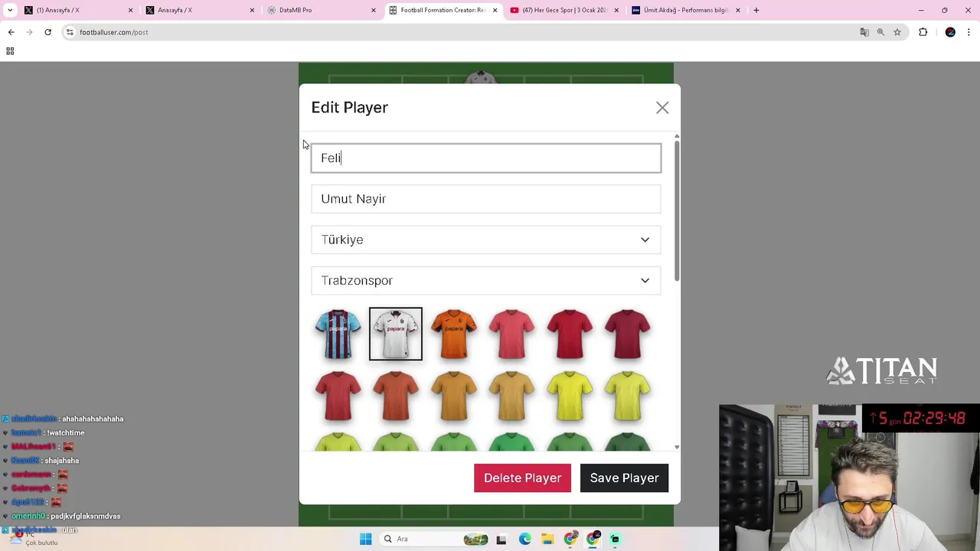Pick the red-orange plain jersey
980x551 pixels.
pyautogui.click(x=396, y=396)
